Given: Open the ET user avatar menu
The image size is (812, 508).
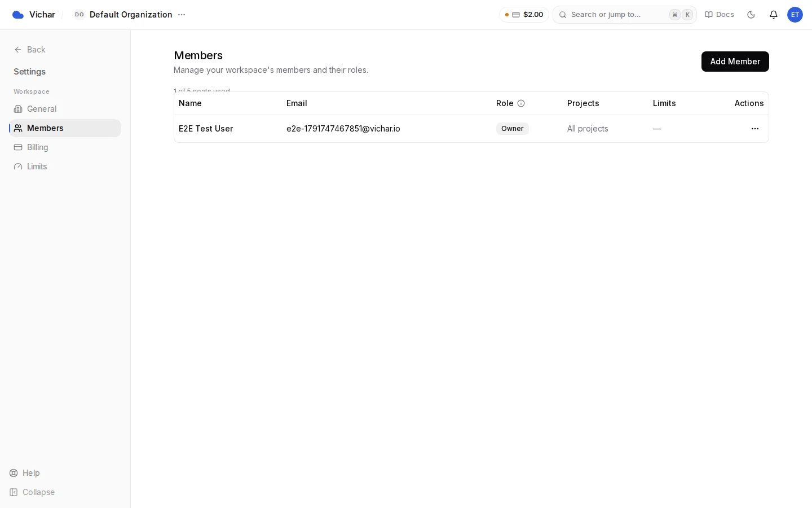Looking at the screenshot, I should (x=795, y=15).
